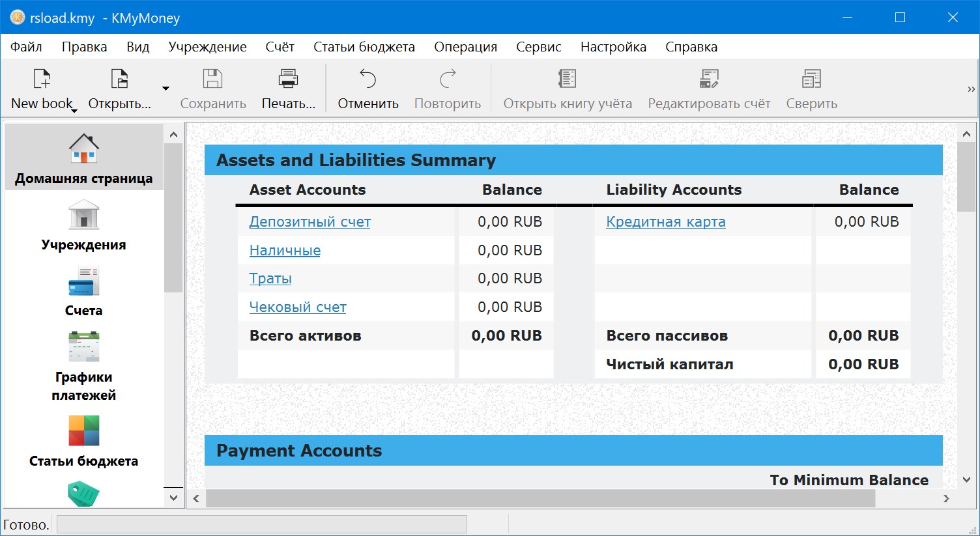The width and height of the screenshot is (980, 536).
Task: Click the Чистый капитал 0,00 RUB value
Action: point(863,365)
